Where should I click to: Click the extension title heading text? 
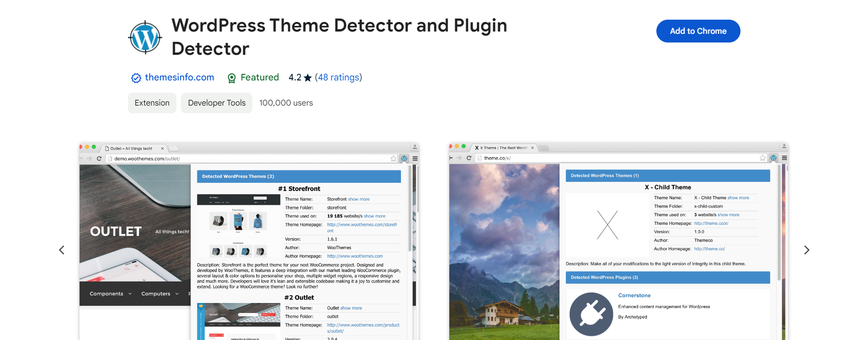pyautogui.click(x=339, y=37)
